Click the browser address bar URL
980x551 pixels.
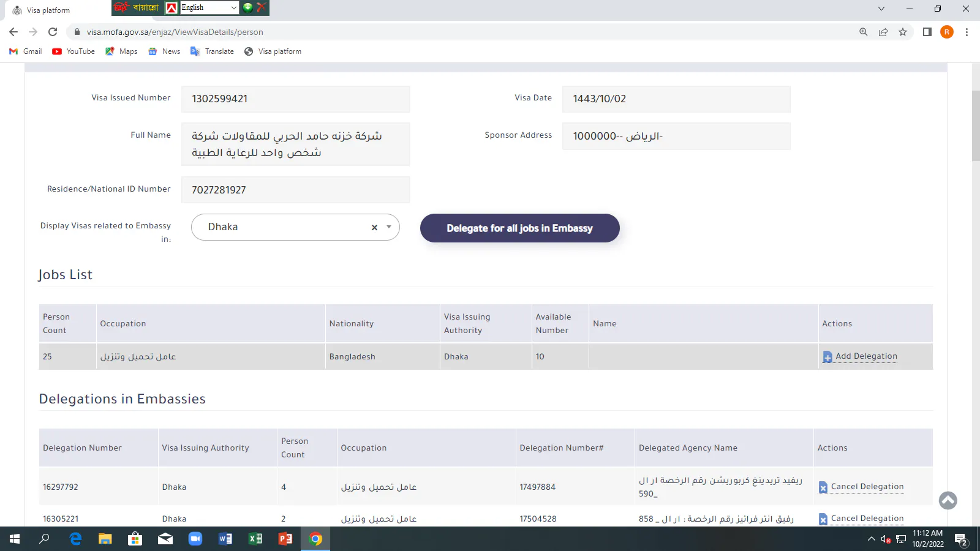coord(175,32)
